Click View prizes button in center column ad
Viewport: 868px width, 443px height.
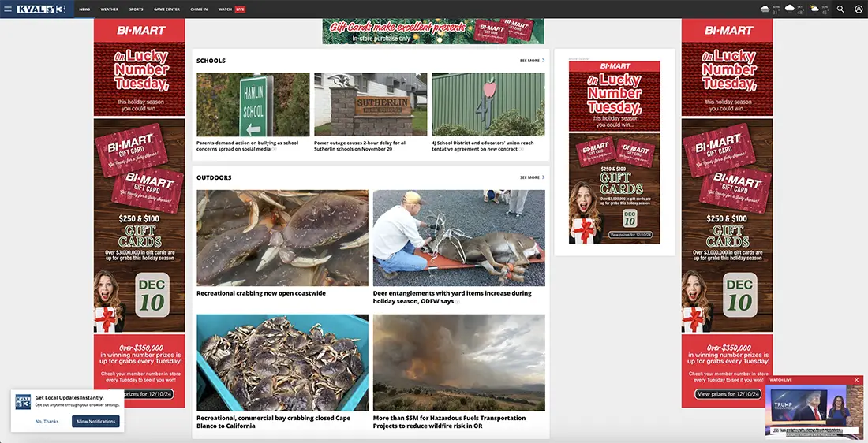coord(630,235)
